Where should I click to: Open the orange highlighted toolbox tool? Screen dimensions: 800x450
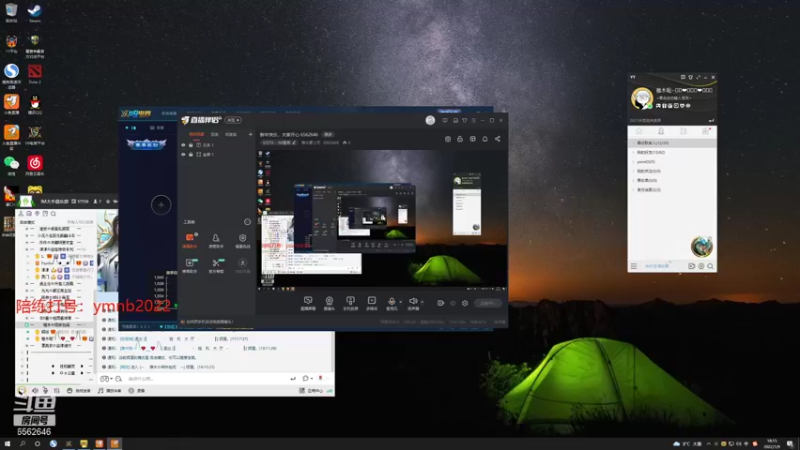[190, 240]
